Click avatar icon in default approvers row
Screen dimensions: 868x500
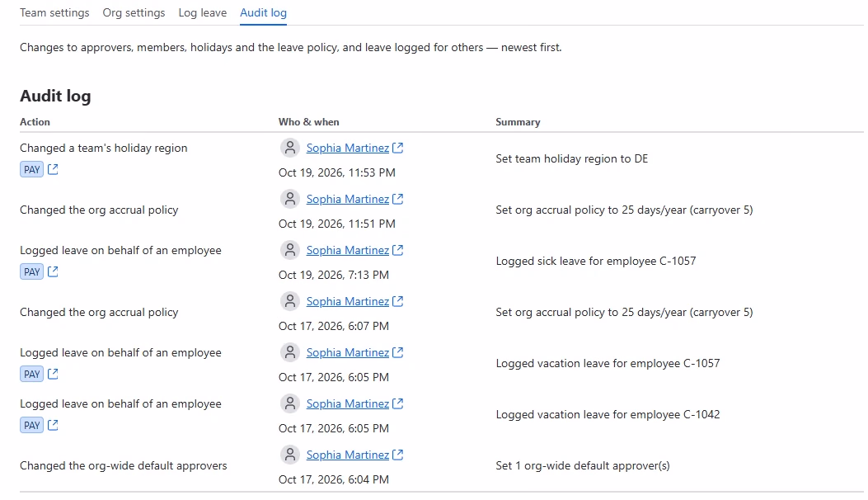tap(289, 455)
